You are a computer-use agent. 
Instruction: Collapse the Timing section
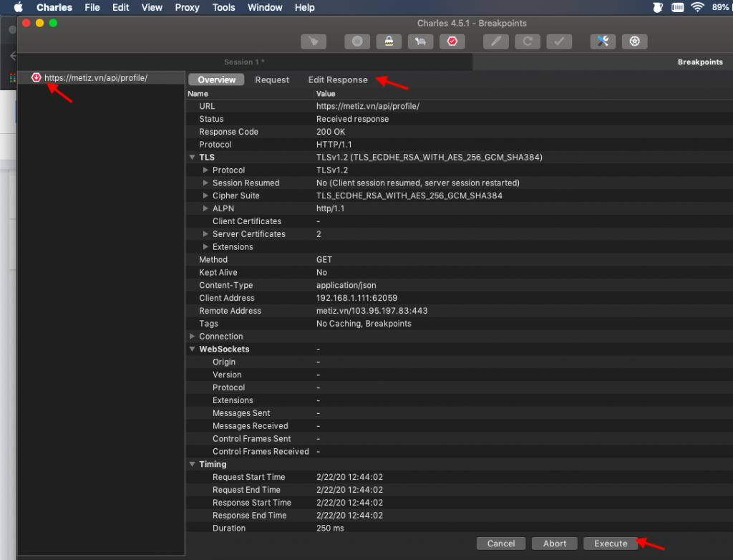pyautogui.click(x=192, y=464)
